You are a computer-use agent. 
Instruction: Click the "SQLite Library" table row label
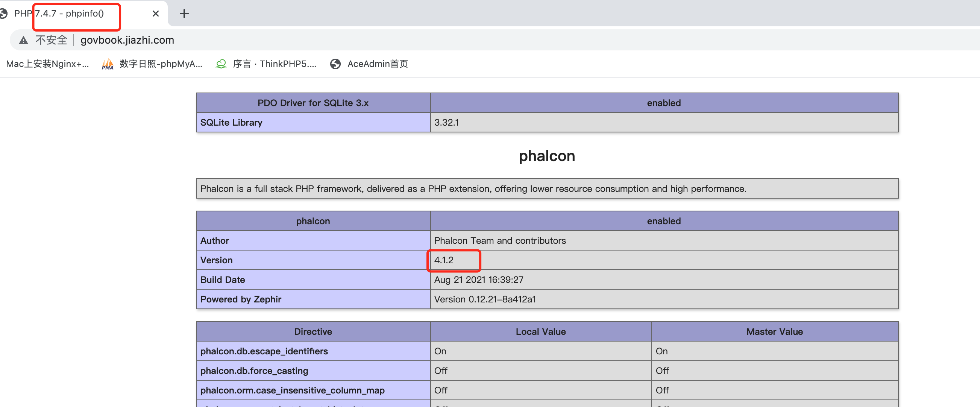(x=231, y=123)
